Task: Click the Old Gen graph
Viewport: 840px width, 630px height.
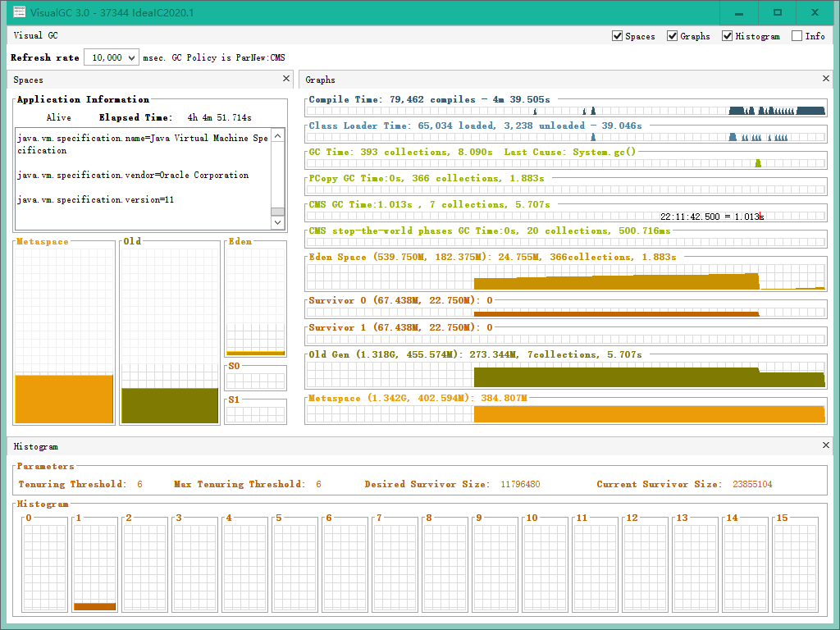Action: click(x=565, y=374)
